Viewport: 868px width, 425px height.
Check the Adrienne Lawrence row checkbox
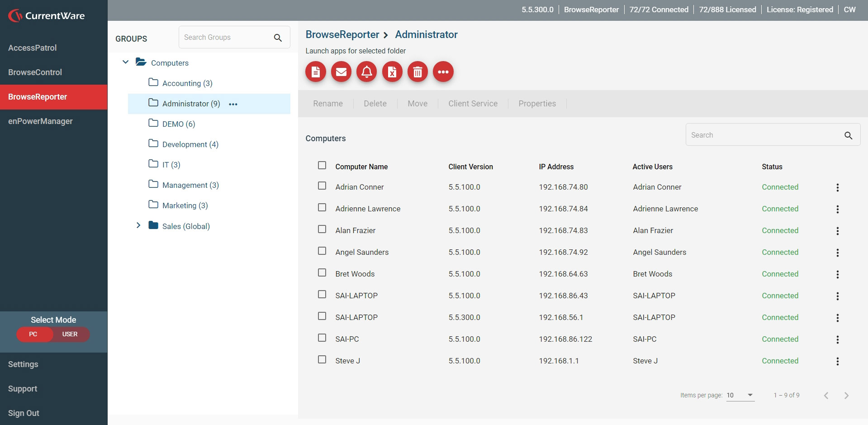(x=322, y=207)
